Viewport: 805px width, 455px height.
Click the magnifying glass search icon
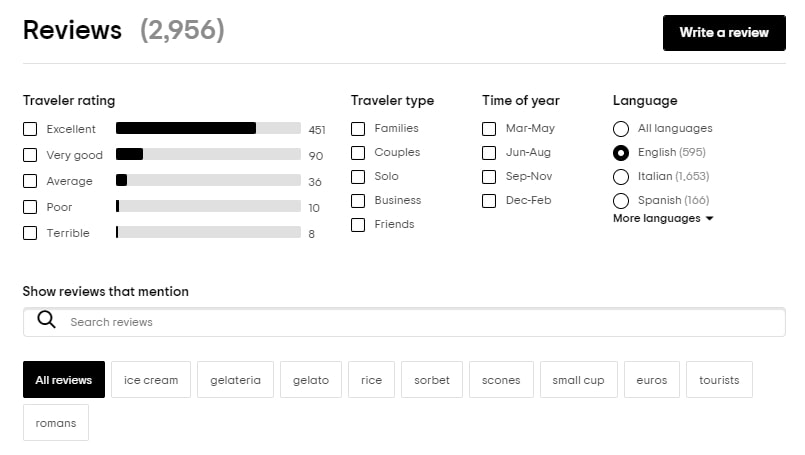tap(46, 321)
